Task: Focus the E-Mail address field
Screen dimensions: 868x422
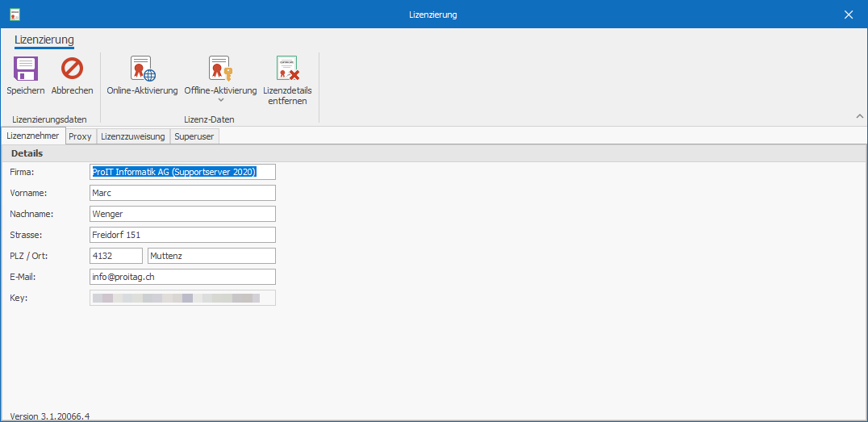Action: 182,277
